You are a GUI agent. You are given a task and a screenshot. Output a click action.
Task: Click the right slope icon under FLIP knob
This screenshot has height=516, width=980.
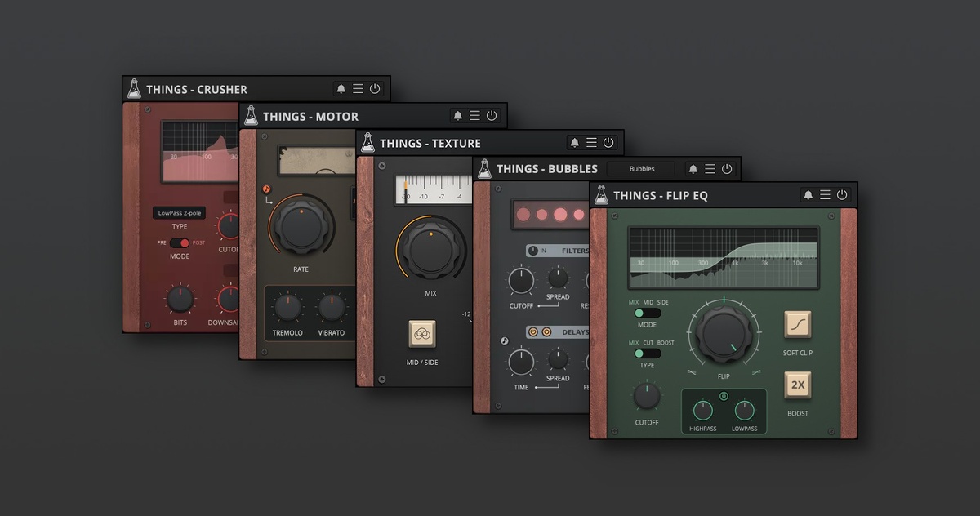point(755,372)
